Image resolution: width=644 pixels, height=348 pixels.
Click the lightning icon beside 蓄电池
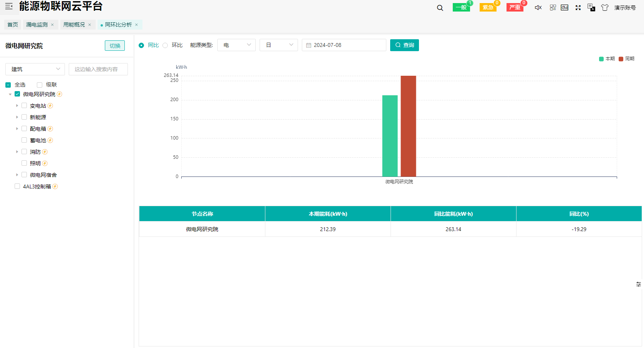pyautogui.click(x=50, y=140)
